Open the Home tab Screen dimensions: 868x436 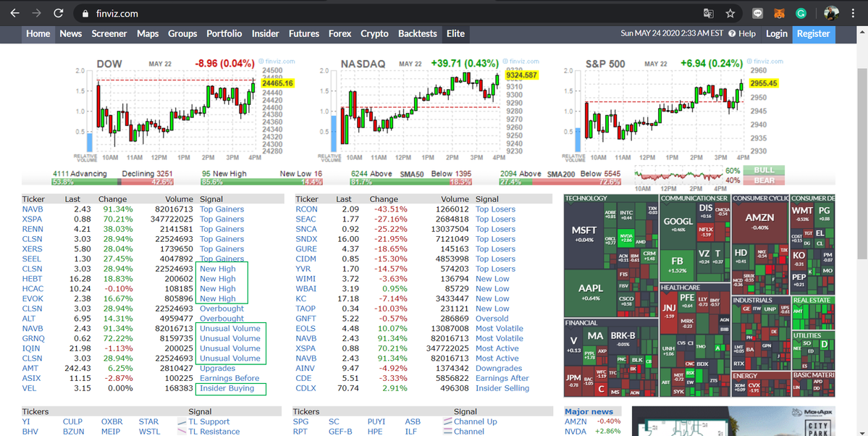coord(38,34)
